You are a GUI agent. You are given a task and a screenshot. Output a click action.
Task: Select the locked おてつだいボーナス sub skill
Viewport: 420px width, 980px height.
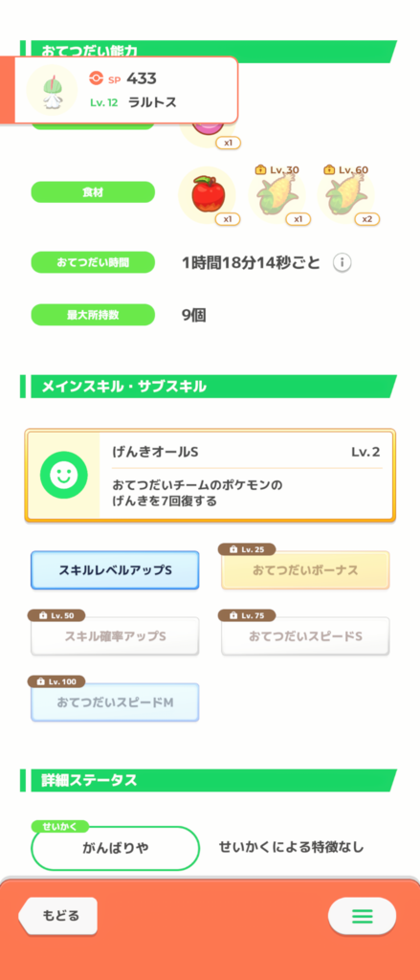(x=305, y=570)
